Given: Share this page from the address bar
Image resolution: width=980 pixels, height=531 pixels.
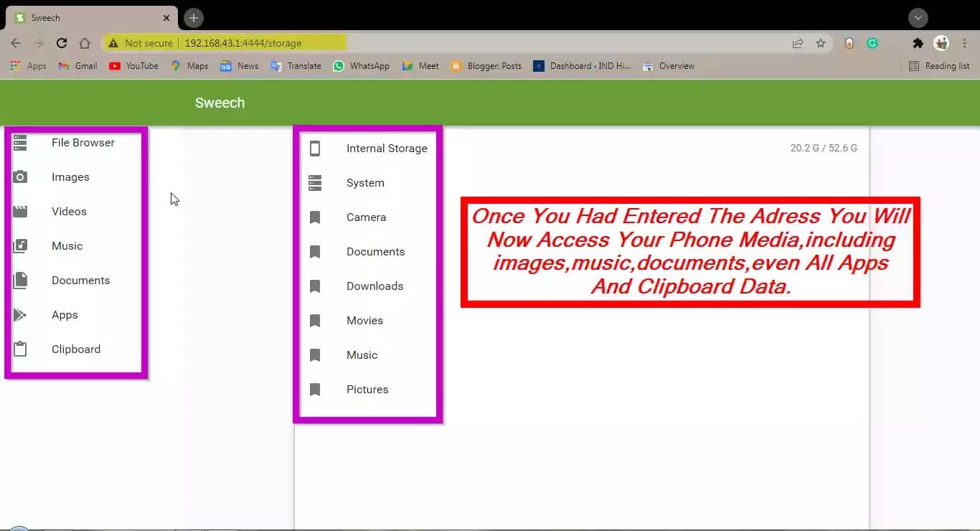Looking at the screenshot, I should (798, 43).
